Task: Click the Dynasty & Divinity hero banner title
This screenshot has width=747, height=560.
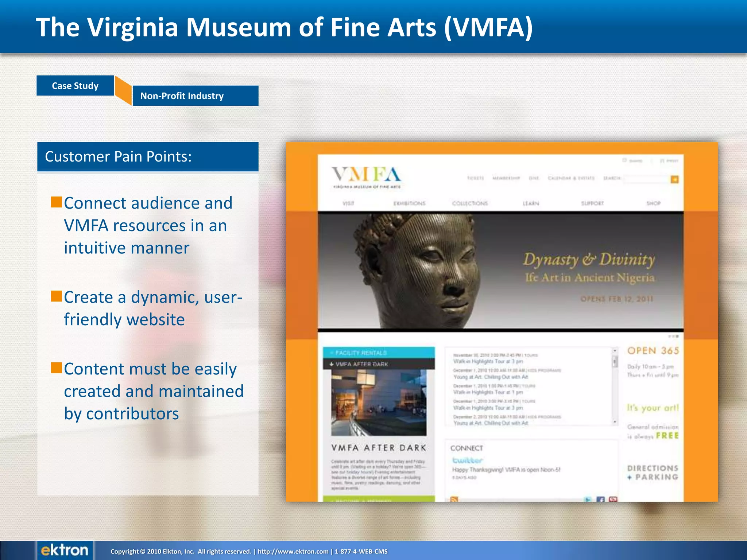Action: (589, 260)
